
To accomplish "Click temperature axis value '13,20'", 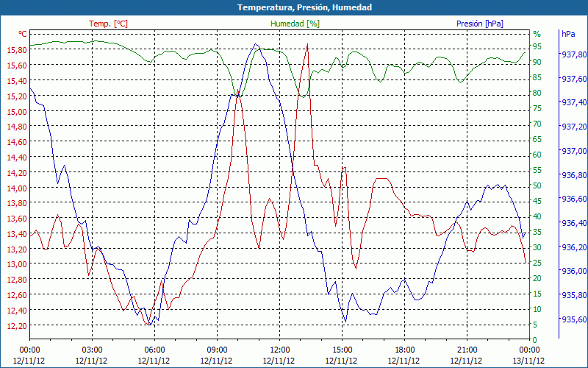I will (x=17, y=249).
